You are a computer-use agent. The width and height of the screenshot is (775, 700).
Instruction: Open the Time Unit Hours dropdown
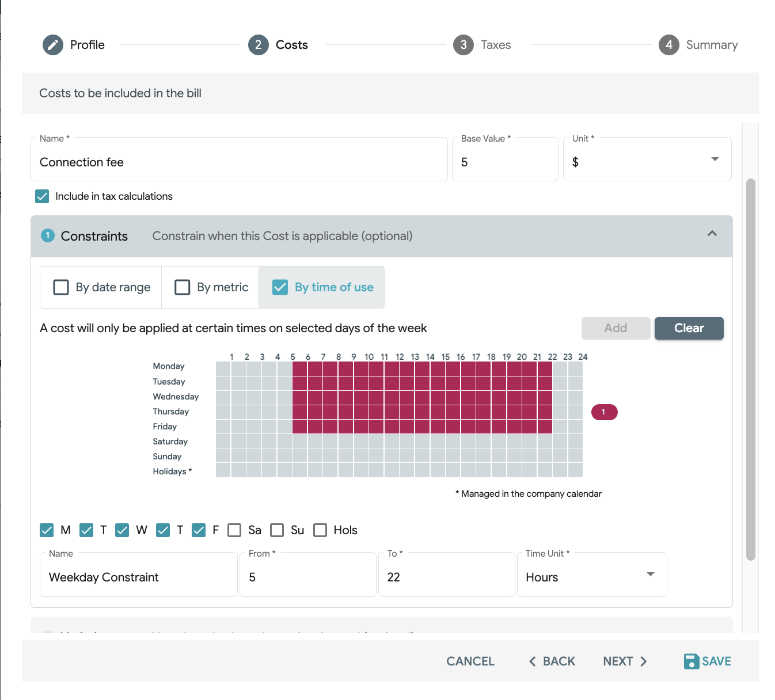(592, 575)
